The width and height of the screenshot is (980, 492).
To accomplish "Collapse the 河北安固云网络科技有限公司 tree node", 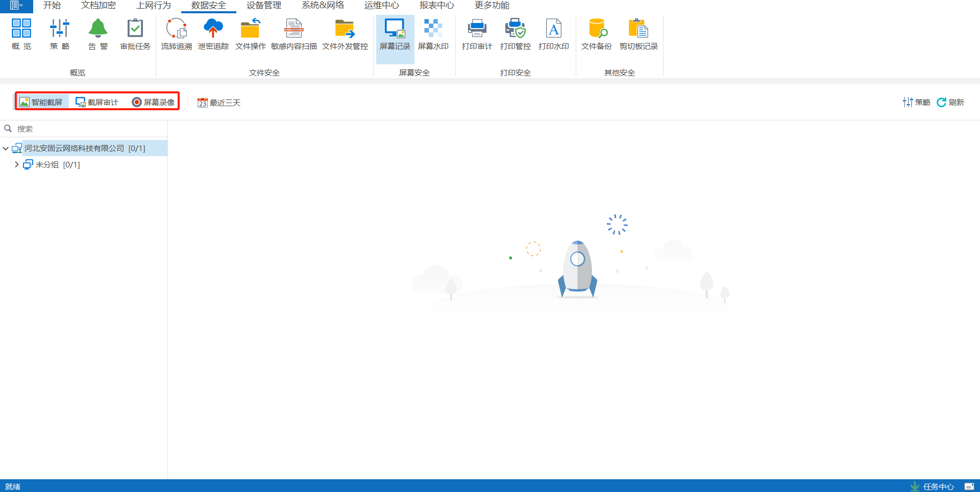I will 6,149.
